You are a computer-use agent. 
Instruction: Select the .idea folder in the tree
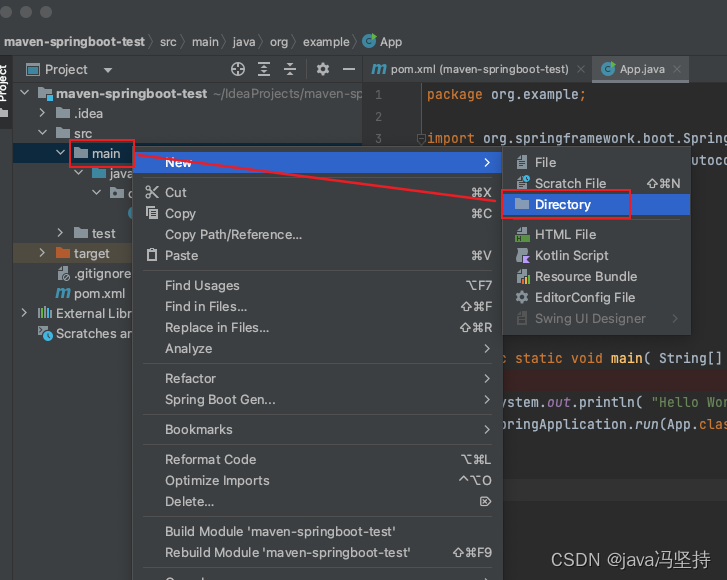pos(79,113)
